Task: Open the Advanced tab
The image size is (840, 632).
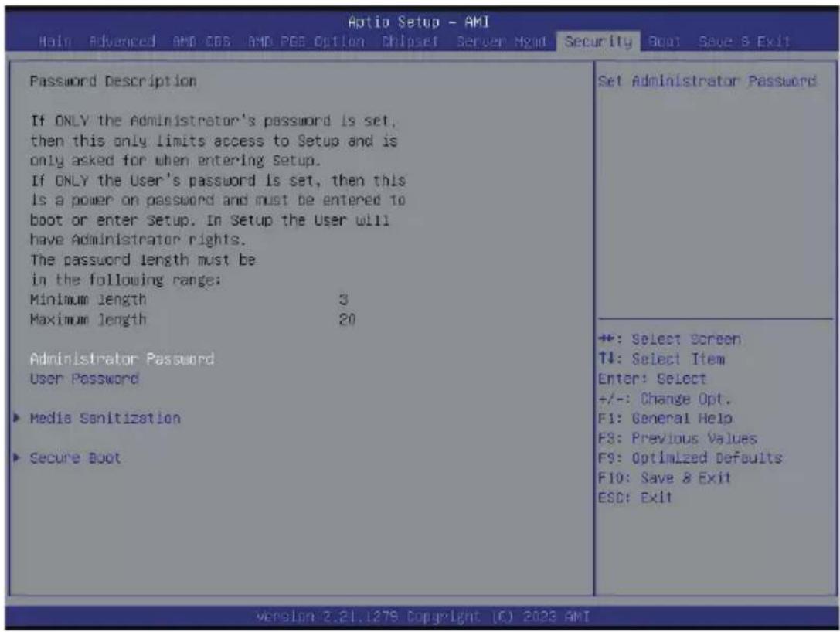Action: (x=122, y=41)
